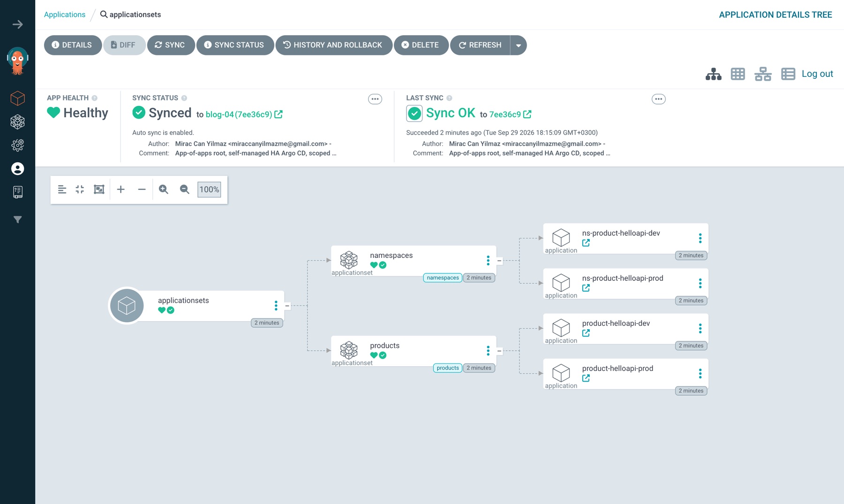
Task: Click the group nodes icon in graph toolbar
Action: click(99, 189)
